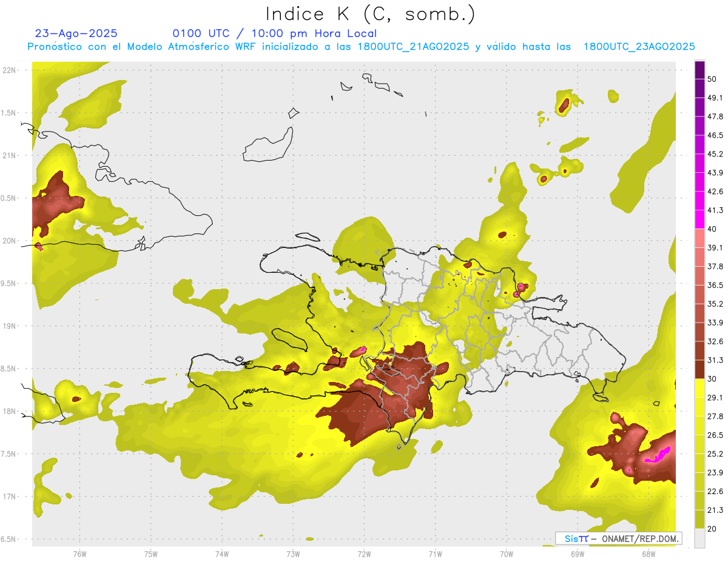Click the colorbar value '25.2'
Image resolution: width=728 pixels, height=562 pixels.
(715, 454)
